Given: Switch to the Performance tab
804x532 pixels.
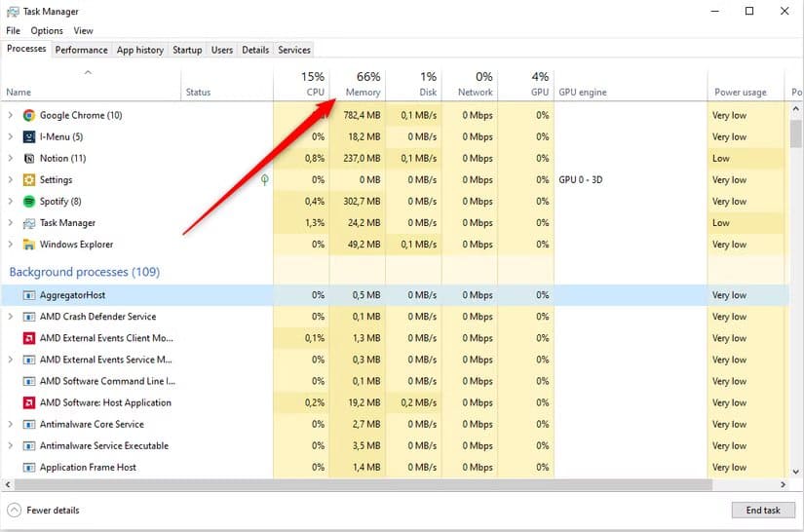Looking at the screenshot, I should [x=81, y=50].
